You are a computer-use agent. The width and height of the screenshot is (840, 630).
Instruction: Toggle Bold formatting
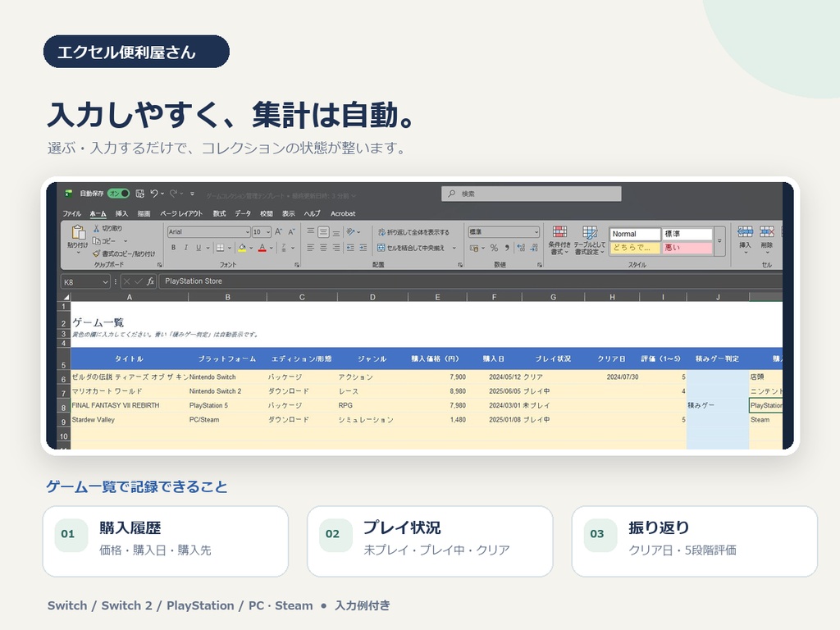[173, 248]
